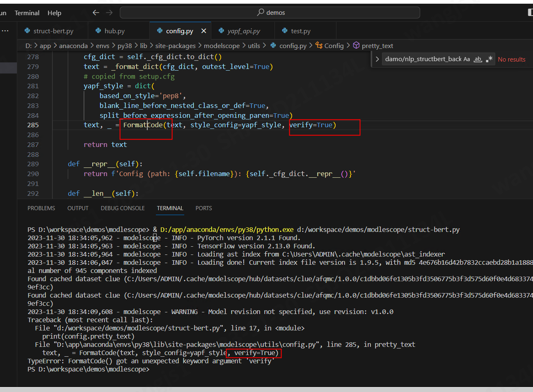Image resolution: width=533 pixels, height=392 pixels.
Task: Open the lib breadcrumb folder
Action: pyautogui.click(x=143, y=46)
